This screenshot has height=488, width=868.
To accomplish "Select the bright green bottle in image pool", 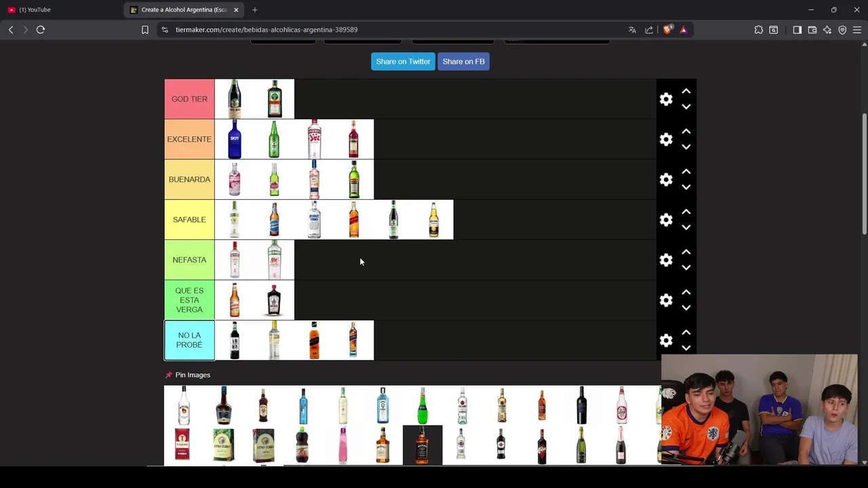I will pyautogui.click(x=422, y=405).
